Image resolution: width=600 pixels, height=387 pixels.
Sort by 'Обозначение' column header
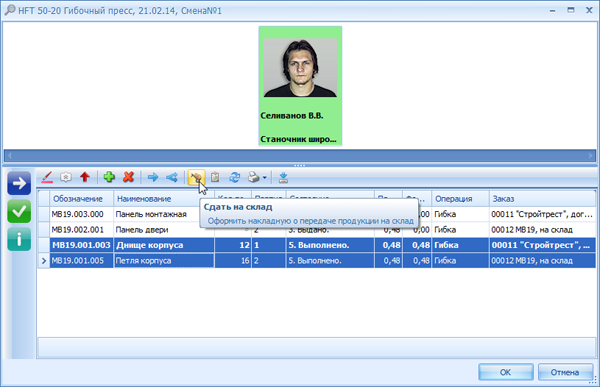[82, 199]
